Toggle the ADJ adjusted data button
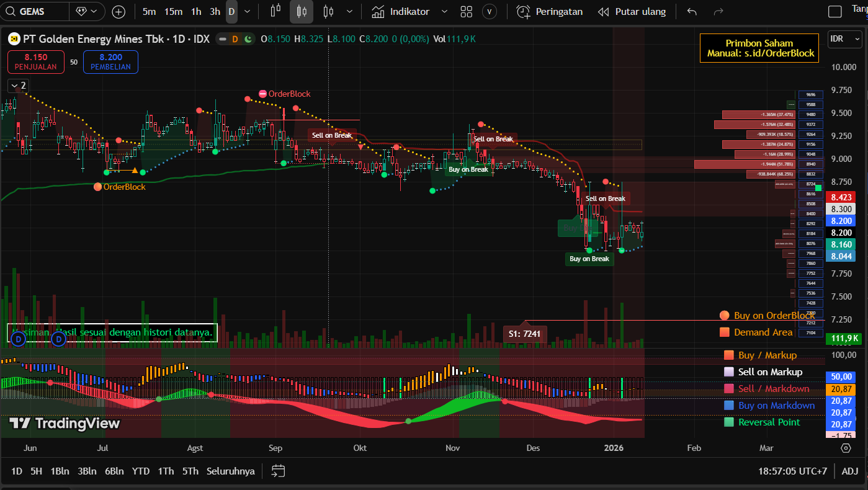The height and width of the screenshot is (490, 868). 849,471
